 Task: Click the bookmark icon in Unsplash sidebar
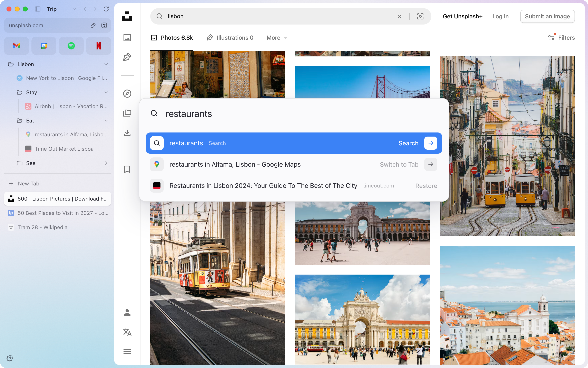point(127,169)
